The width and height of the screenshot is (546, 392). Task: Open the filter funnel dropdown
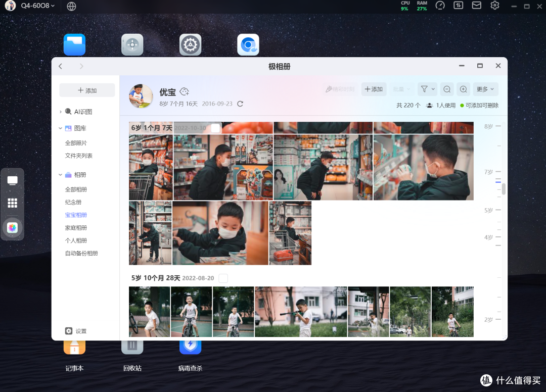427,89
